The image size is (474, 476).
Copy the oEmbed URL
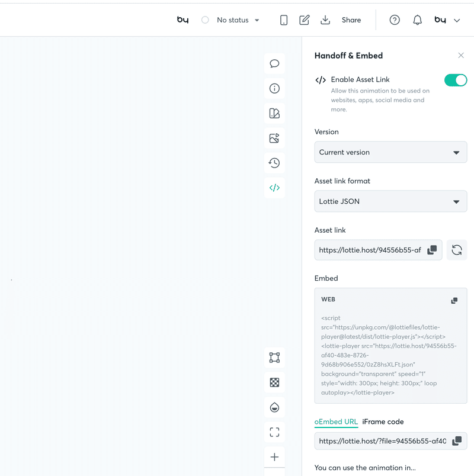[x=457, y=441]
